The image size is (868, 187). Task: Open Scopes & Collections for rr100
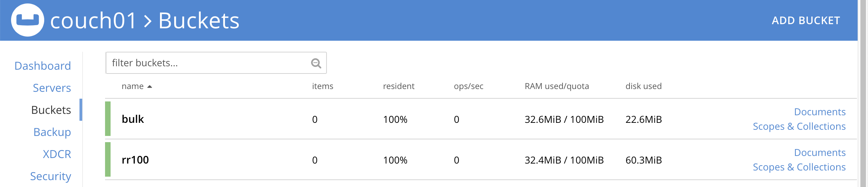coord(799,167)
